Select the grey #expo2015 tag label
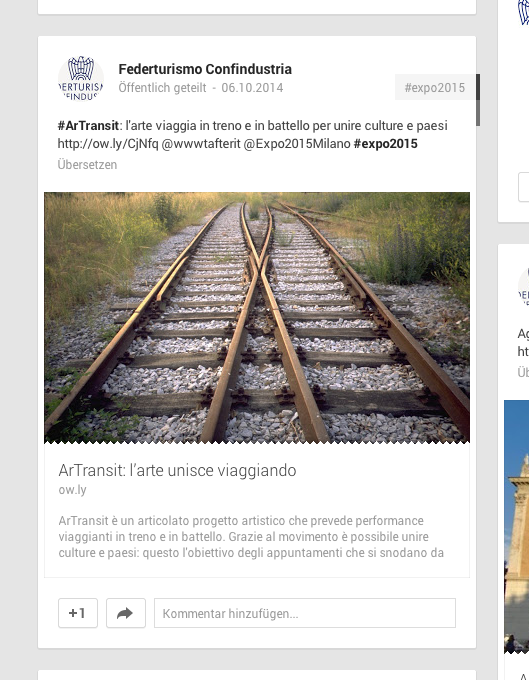Screen dimensions: 529x680 434,87
